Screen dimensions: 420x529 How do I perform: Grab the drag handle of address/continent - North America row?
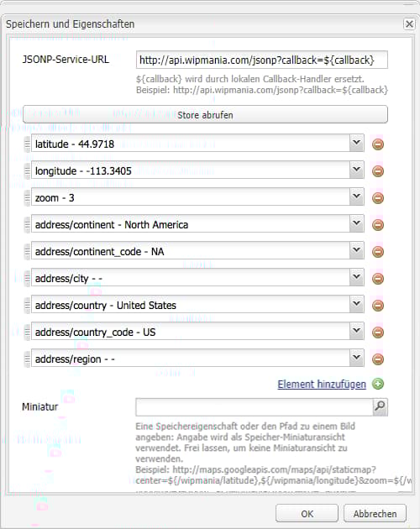tap(27, 225)
